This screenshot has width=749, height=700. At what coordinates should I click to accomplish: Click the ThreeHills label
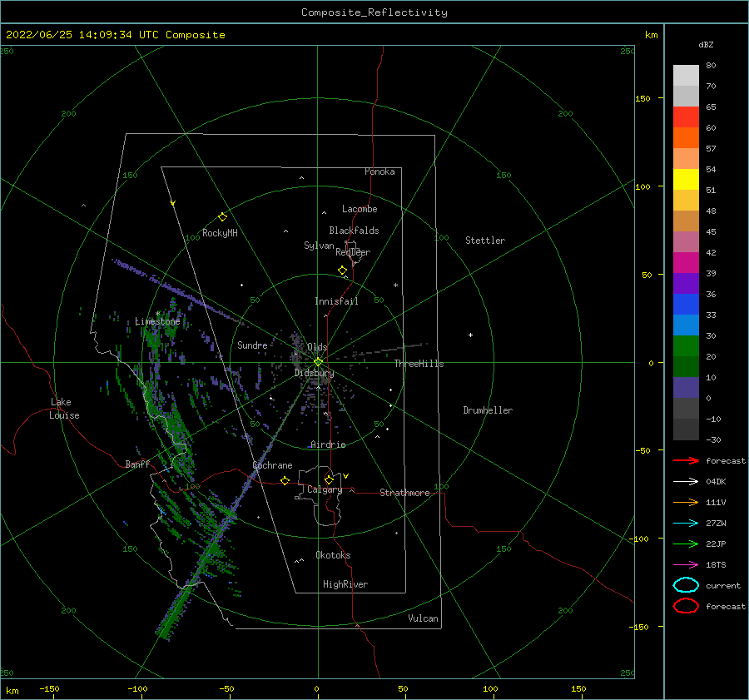pos(419,364)
